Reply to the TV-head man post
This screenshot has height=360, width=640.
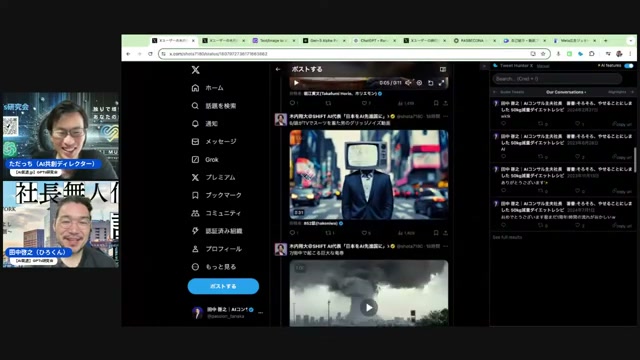292,233
